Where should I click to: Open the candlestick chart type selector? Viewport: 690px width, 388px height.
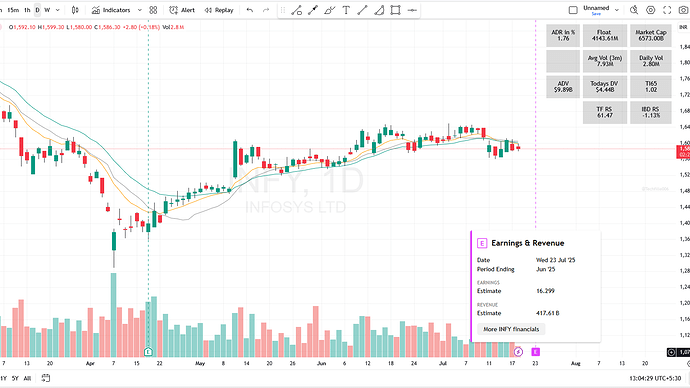click(x=75, y=10)
